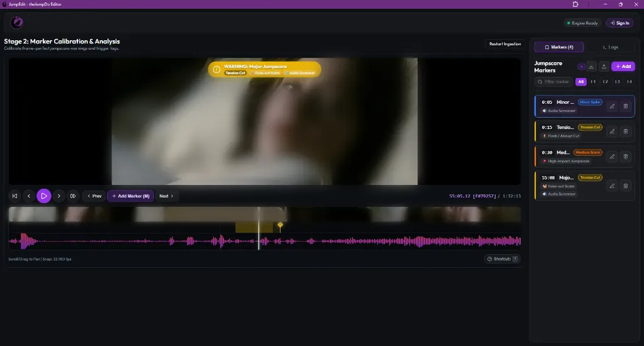Click Add Marker (M) button
This screenshot has height=346, width=644.
[131, 196]
